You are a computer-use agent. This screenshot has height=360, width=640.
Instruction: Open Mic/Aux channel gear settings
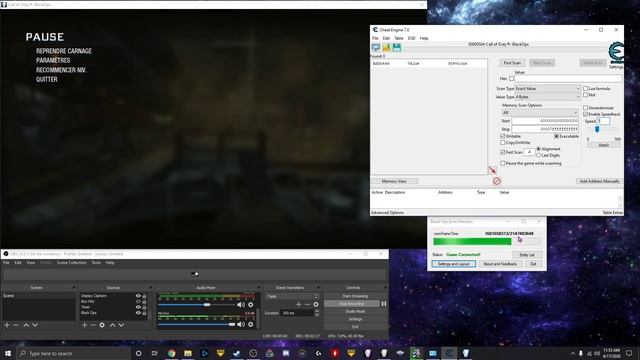251,324
